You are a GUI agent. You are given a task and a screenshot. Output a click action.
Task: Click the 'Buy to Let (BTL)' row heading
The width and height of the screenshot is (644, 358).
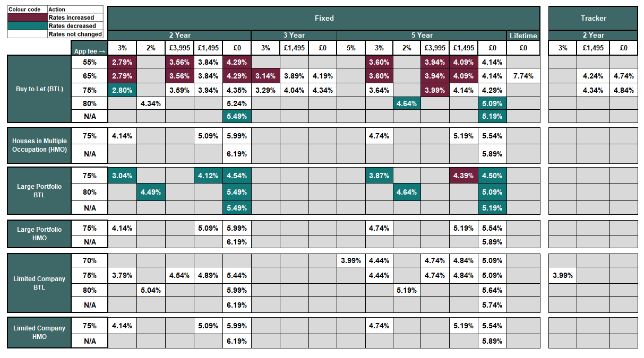pos(39,89)
